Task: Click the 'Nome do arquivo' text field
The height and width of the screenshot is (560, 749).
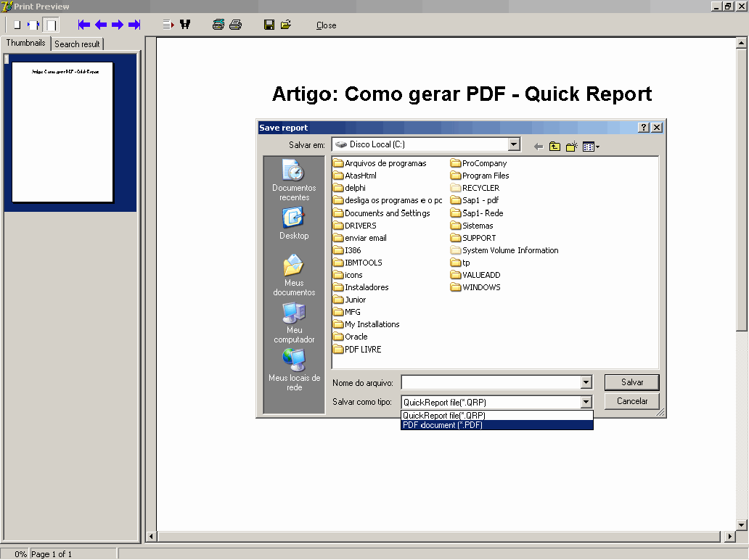Action: point(491,382)
